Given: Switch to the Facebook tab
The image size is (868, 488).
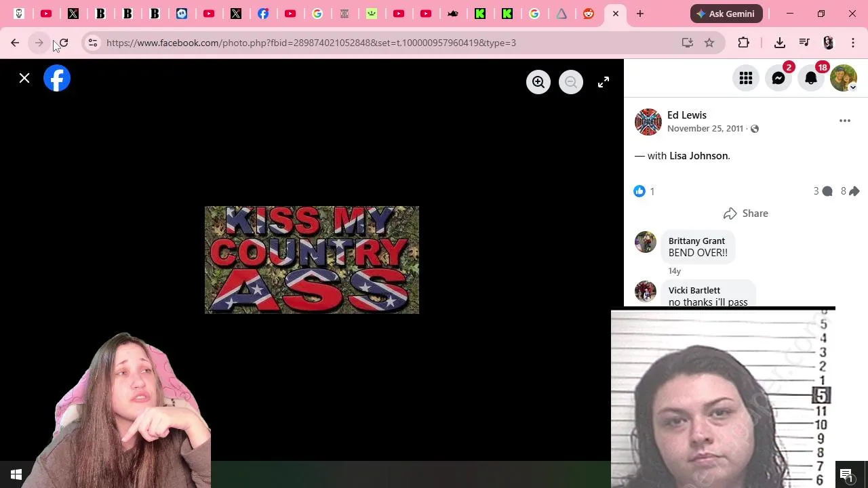Looking at the screenshot, I should click(263, 14).
